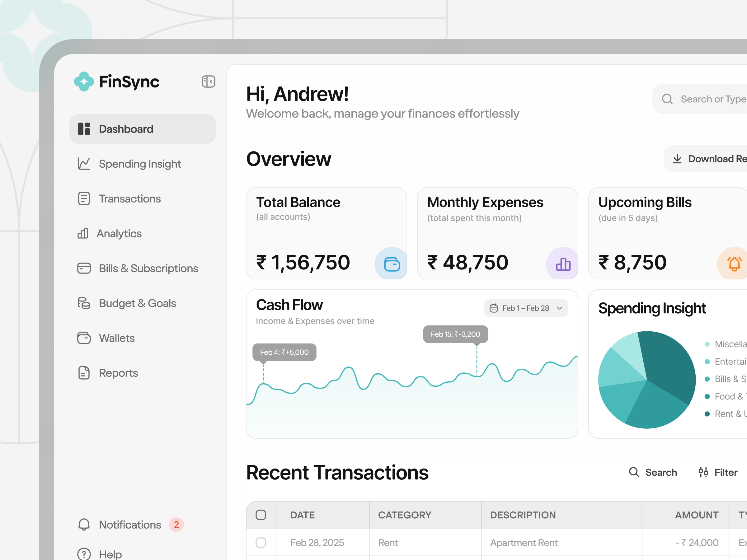Sort by the AMOUNT column header
747x560 pixels.
click(x=696, y=515)
